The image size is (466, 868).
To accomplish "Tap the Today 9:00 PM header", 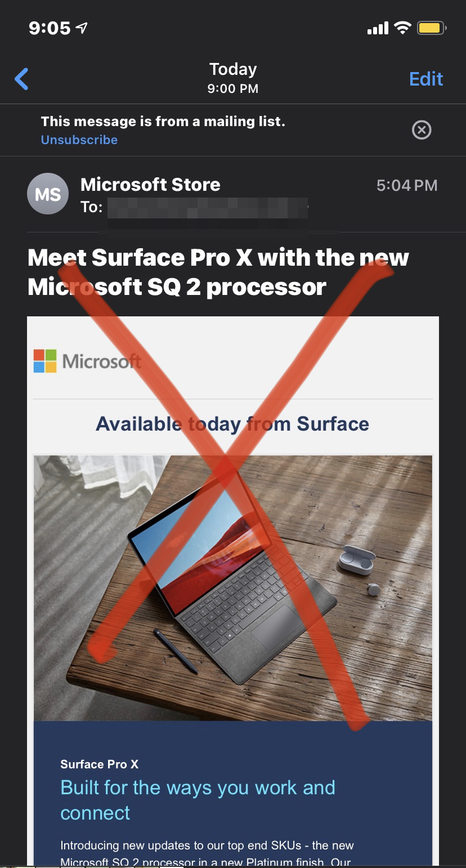I will [x=233, y=78].
